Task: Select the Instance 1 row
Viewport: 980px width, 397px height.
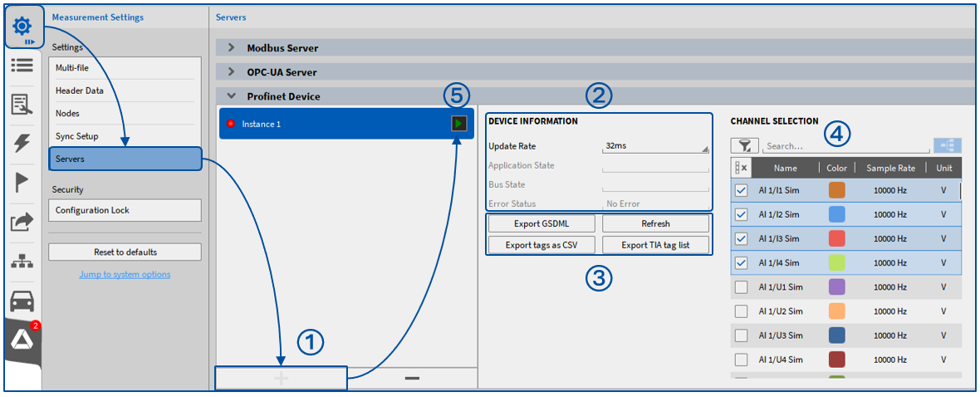Action: click(346, 124)
